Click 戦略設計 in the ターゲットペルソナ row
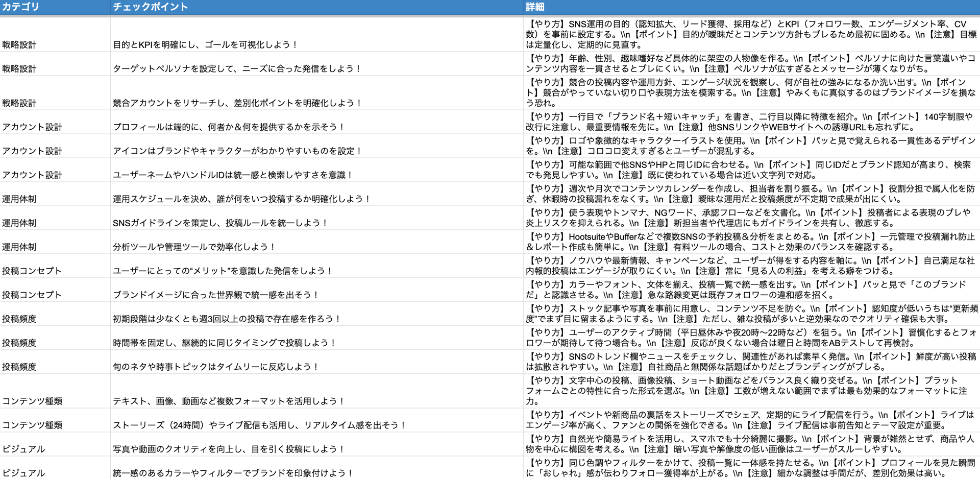980x479 pixels. point(19,69)
